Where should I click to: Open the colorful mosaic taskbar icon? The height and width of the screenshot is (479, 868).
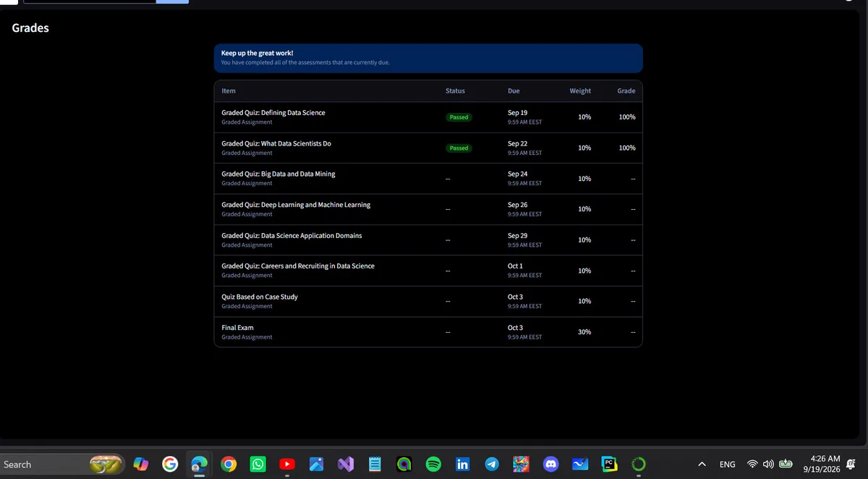(521, 464)
